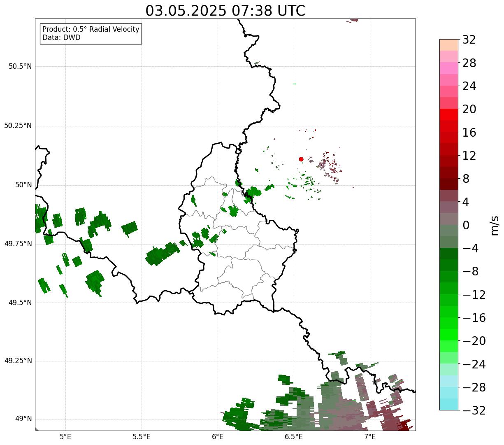504x445 pixels.
Task: Click the colorbar −12 tick label
Action: [474, 295]
